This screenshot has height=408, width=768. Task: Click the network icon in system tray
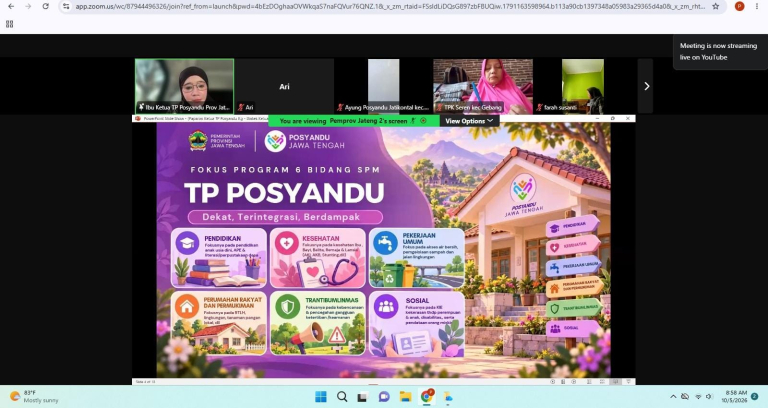pos(698,396)
